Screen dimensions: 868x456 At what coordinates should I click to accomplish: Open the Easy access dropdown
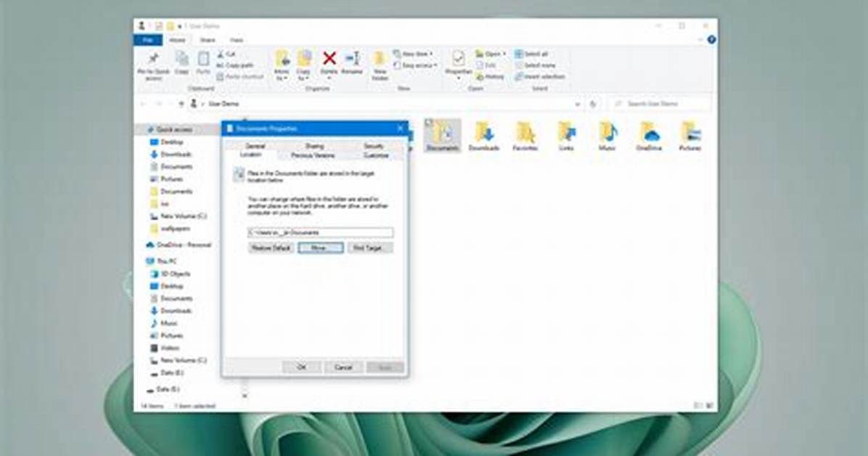416,65
